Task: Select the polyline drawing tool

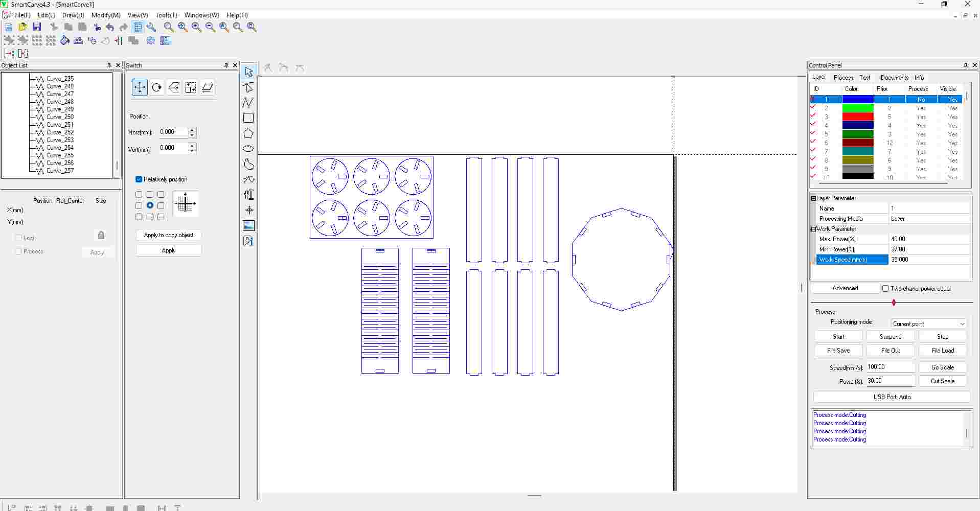Action: pos(248,103)
